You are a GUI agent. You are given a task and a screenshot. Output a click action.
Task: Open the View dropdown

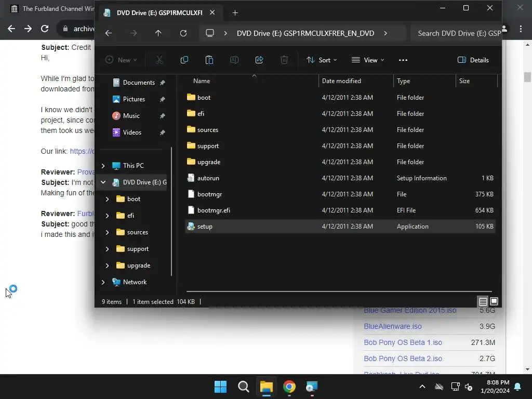(x=368, y=60)
